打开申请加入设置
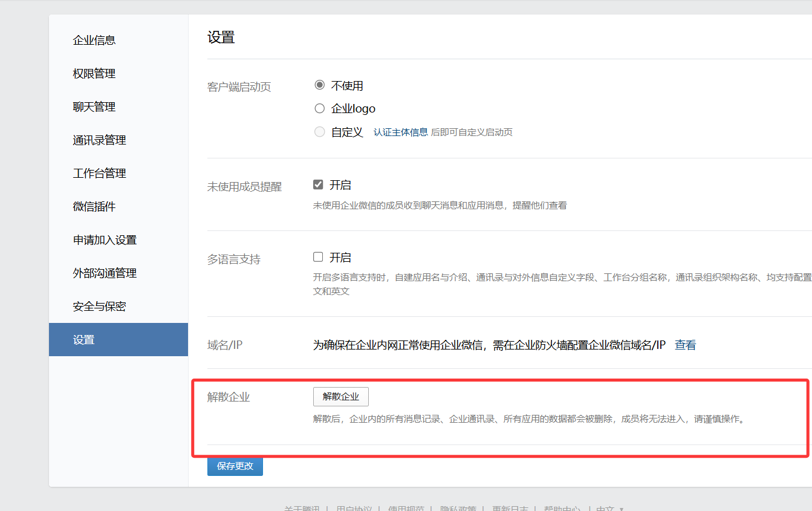Viewport: 812px width, 511px height. coord(104,239)
